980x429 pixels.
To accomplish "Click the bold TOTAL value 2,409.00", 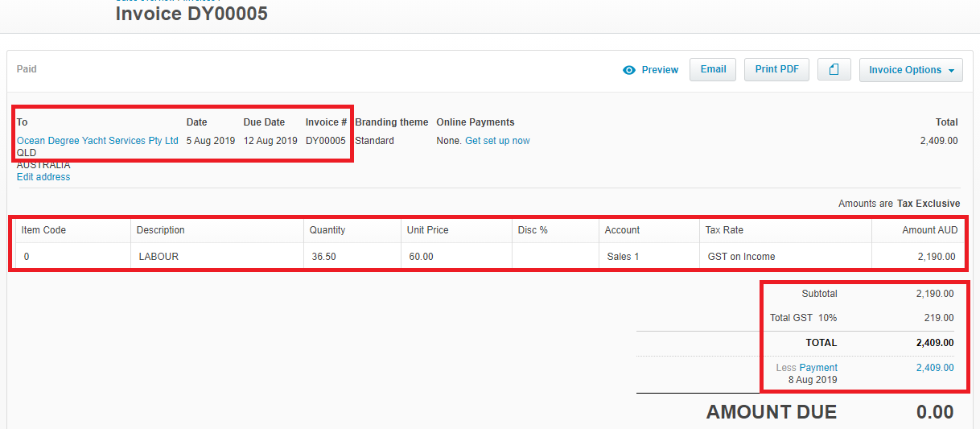I will tap(935, 343).
